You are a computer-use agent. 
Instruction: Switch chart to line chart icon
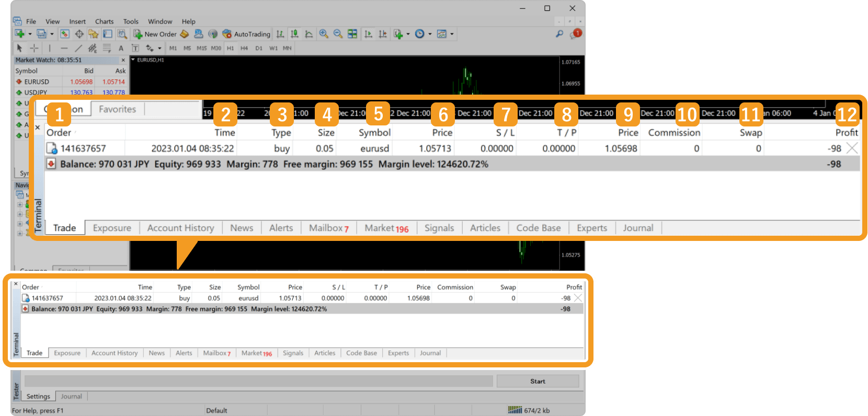click(x=309, y=34)
